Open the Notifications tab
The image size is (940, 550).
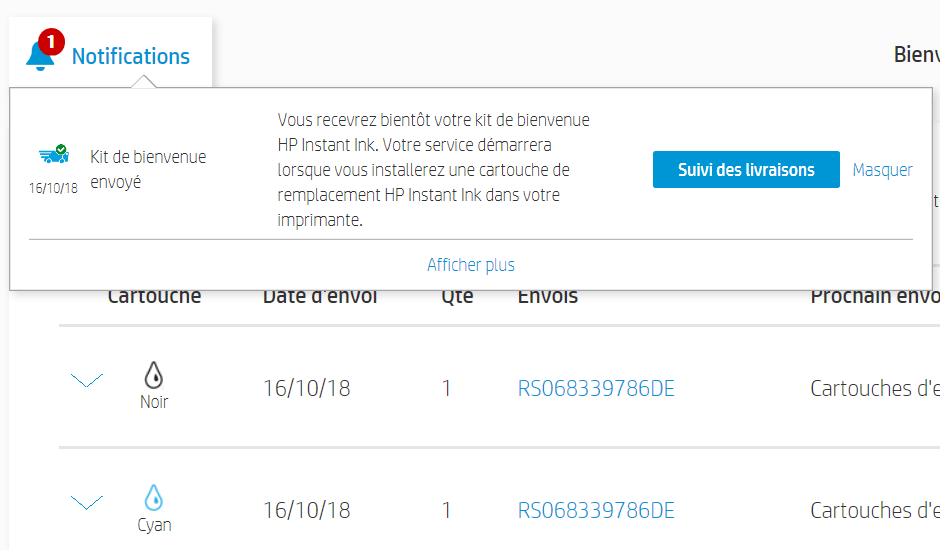pos(131,56)
